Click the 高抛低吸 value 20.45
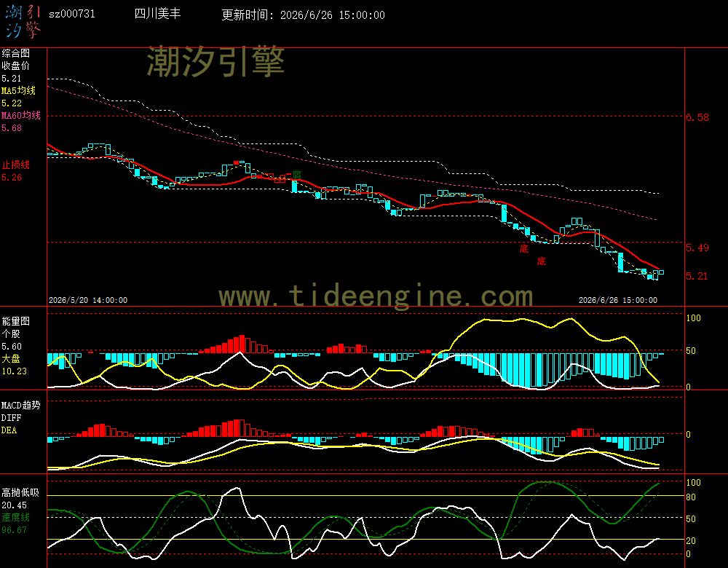The image size is (728, 568). (x=14, y=505)
